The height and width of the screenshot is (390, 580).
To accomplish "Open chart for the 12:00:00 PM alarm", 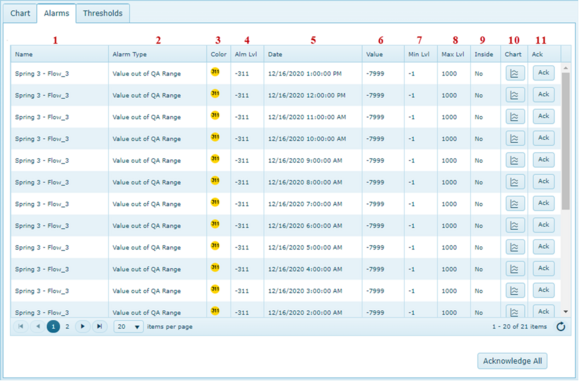I will (515, 95).
